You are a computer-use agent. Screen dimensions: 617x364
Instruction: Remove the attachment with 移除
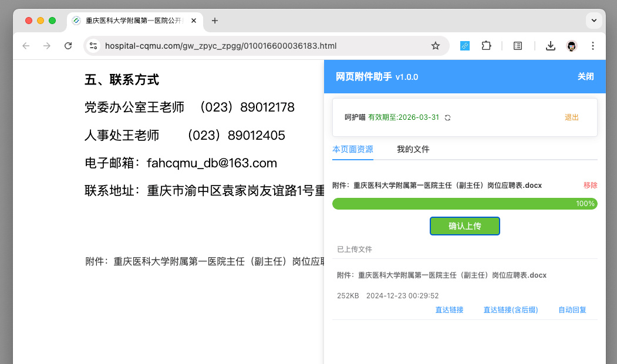[590, 186]
